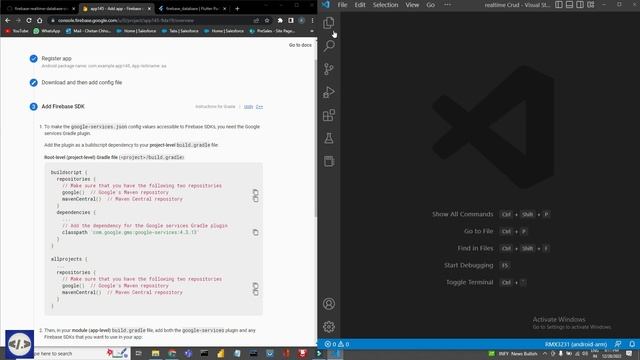Open the VS Code Selection menu
The width and height of the screenshot is (640, 360).
385,5
